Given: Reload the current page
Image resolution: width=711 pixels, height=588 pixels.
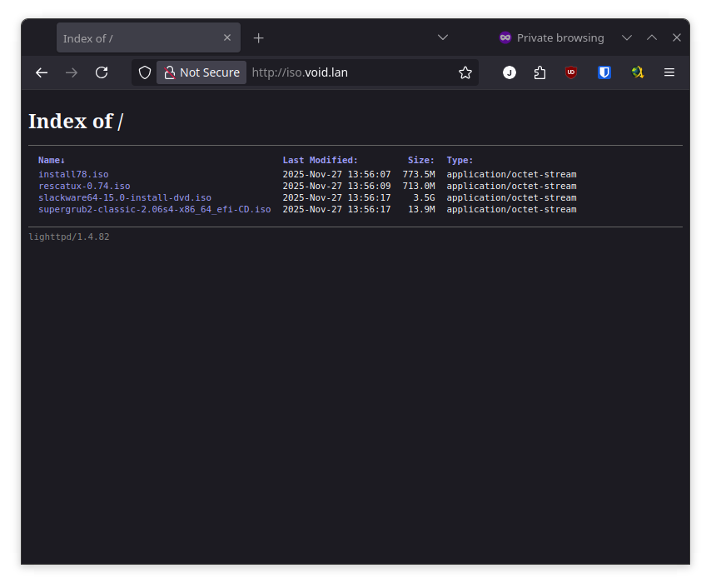Looking at the screenshot, I should 102,72.
